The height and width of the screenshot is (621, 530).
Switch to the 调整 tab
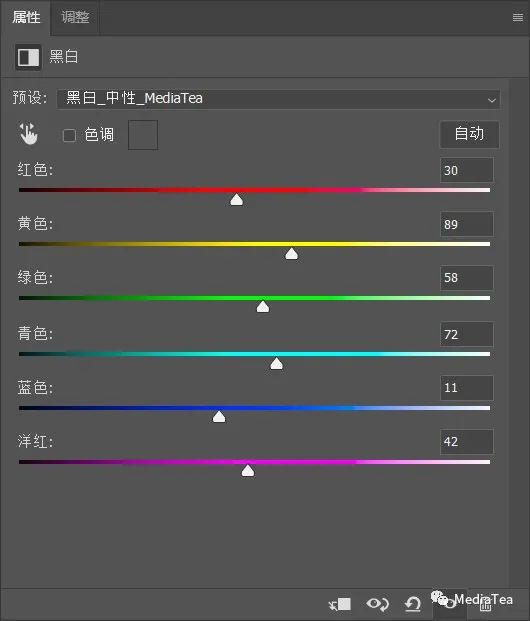[75, 17]
